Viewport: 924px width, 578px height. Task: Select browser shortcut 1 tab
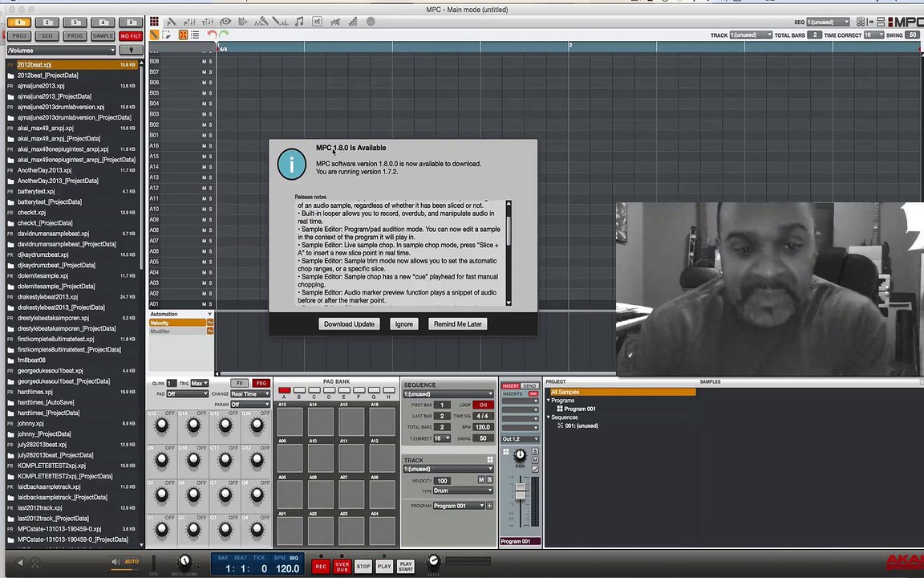pos(19,22)
